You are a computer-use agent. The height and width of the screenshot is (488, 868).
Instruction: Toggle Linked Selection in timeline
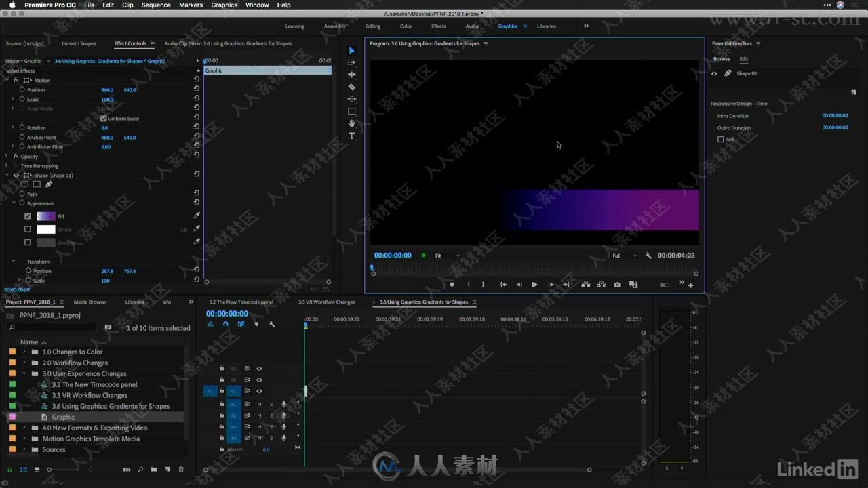coord(241,324)
